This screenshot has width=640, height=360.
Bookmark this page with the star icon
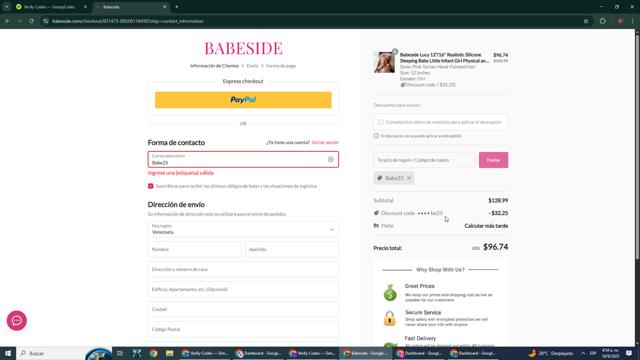pos(586,21)
